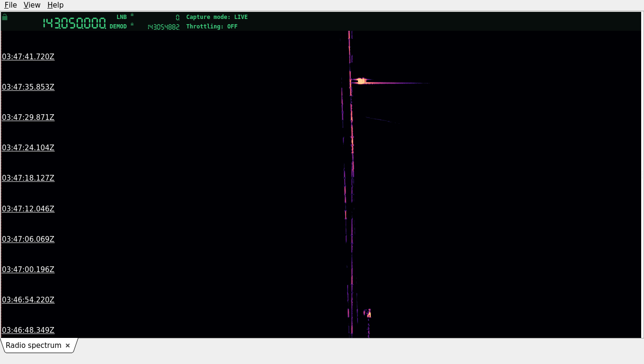
Task: Click timestamp 03:47:41.720Z
Action: tap(28, 56)
